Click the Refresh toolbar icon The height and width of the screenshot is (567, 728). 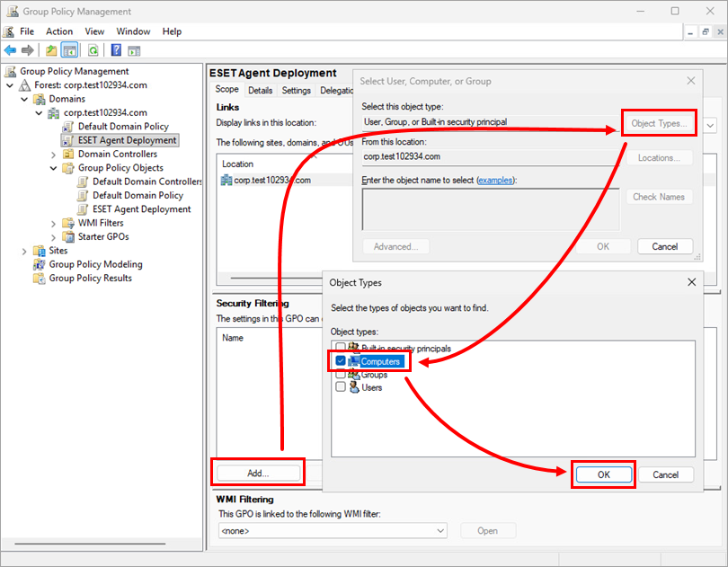tap(93, 50)
